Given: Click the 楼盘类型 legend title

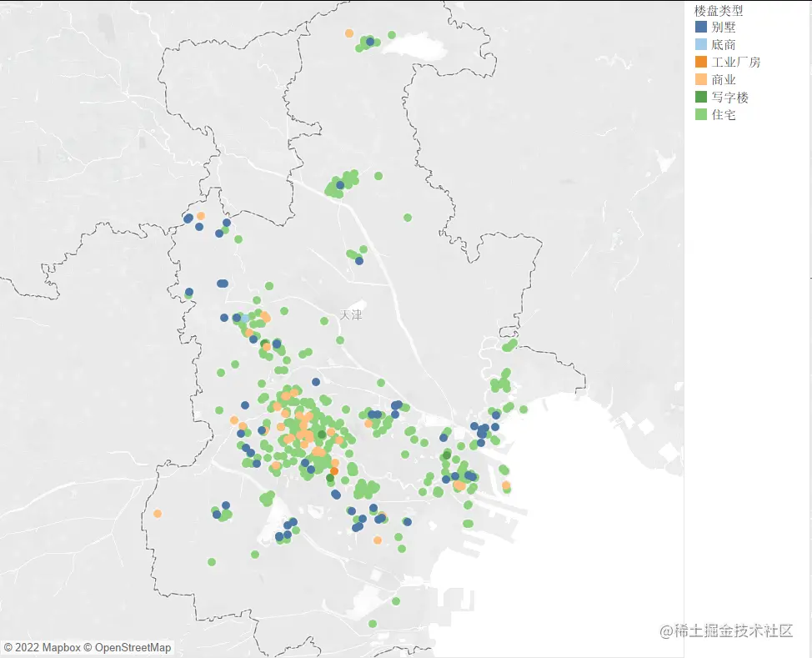Looking at the screenshot, I should (x=719, y=10).
